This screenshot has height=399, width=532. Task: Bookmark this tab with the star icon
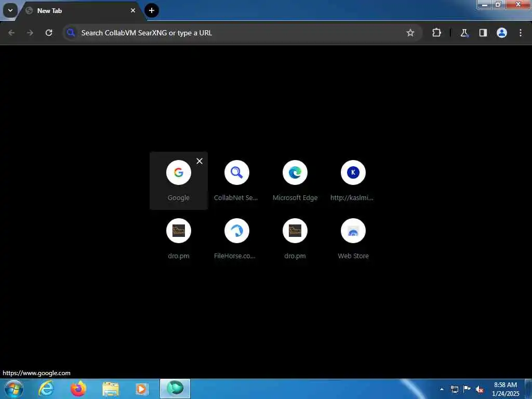(410, 33)
